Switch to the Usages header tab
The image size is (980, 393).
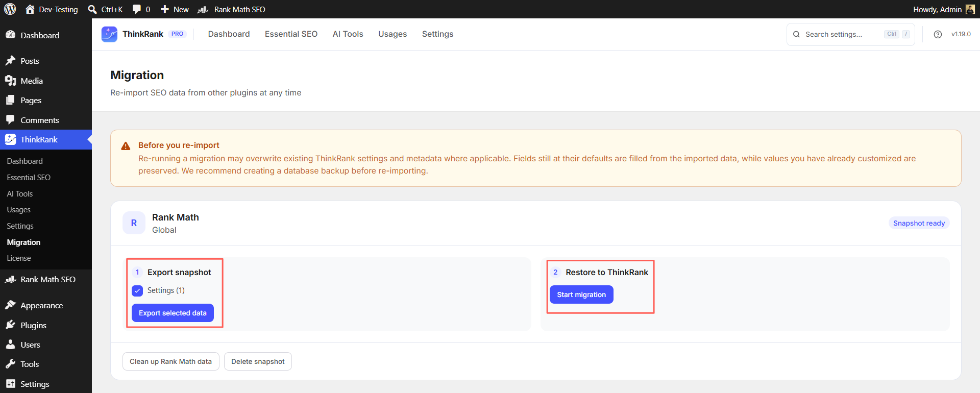(x=393, y=34)
